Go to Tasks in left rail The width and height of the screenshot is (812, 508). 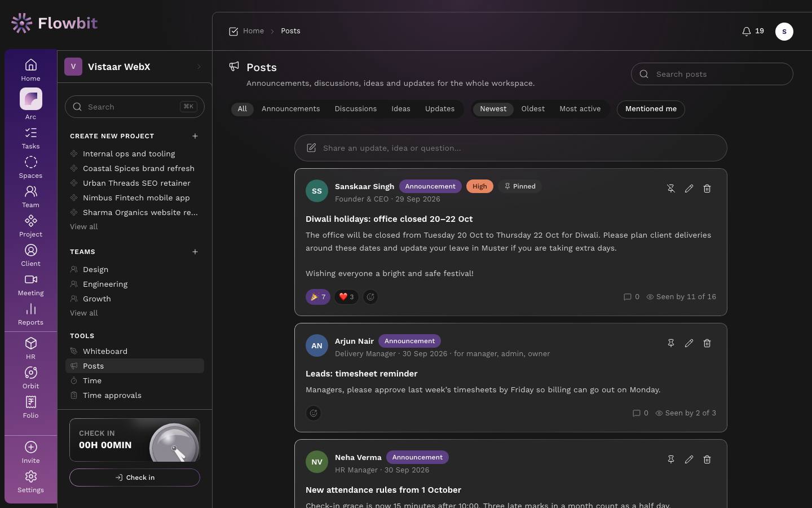pos(30,138)
